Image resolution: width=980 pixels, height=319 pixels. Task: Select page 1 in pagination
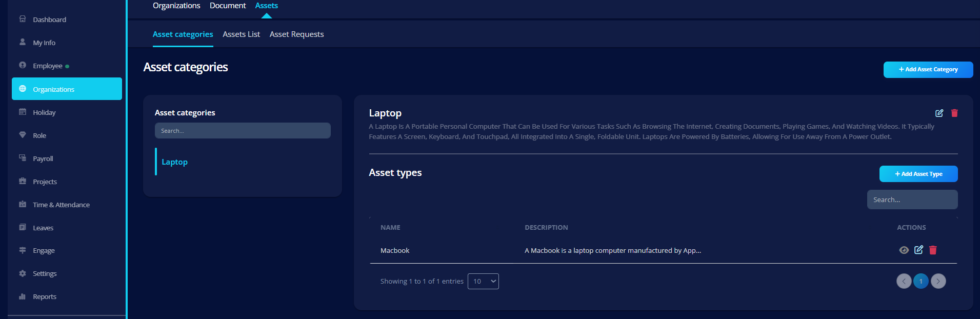921,281
